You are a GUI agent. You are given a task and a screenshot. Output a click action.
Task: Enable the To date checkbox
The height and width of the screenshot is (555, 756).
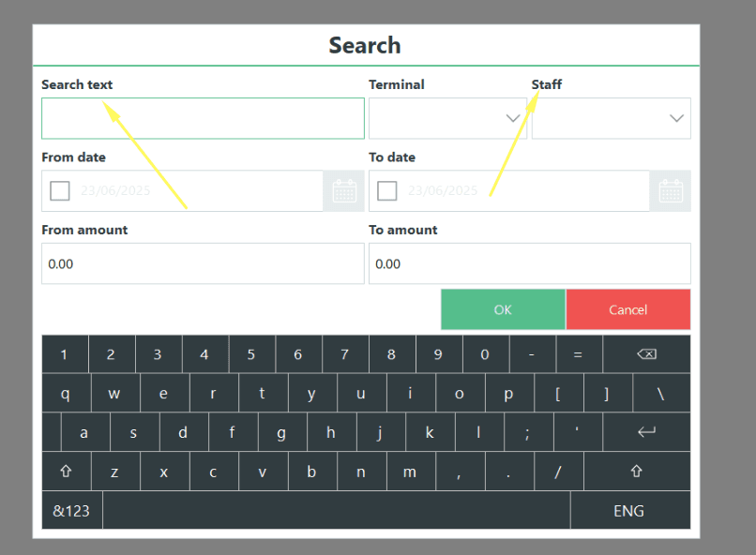coord(386,190)
